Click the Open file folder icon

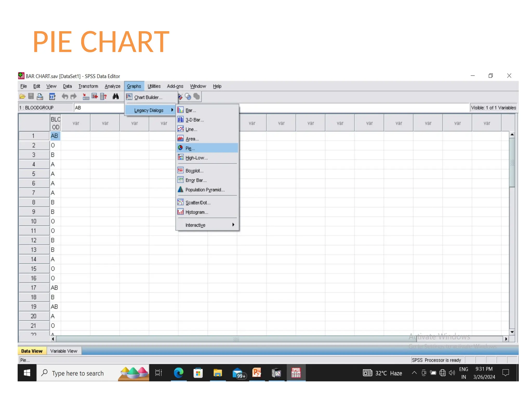tap(22, 97)
